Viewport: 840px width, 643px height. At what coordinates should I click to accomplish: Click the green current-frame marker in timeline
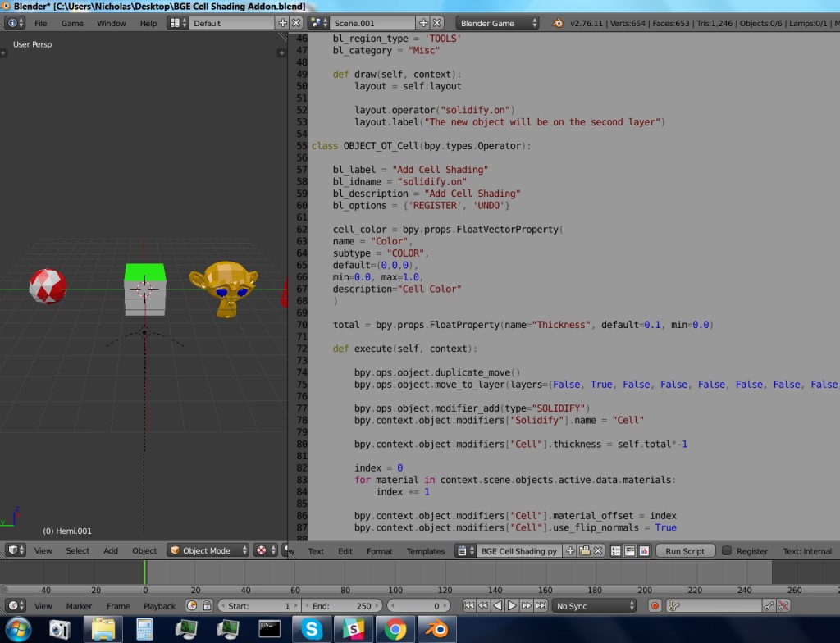(144, 572)
